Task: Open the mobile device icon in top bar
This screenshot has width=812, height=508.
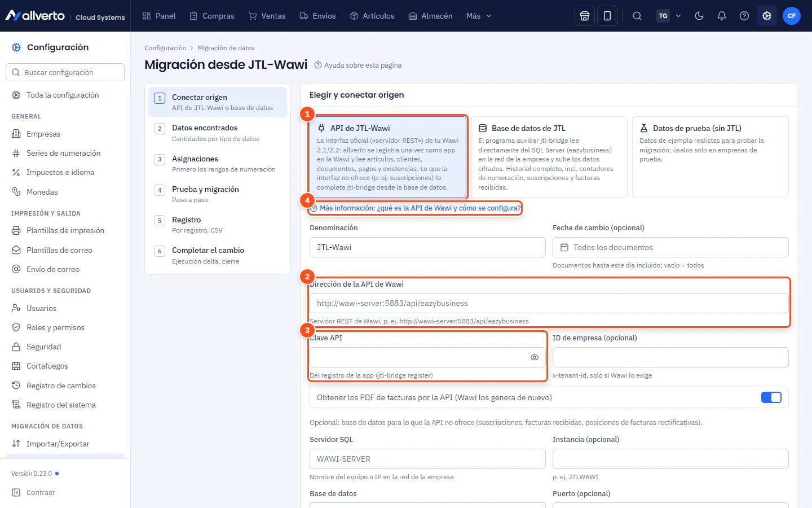Action: coord(607,16)
